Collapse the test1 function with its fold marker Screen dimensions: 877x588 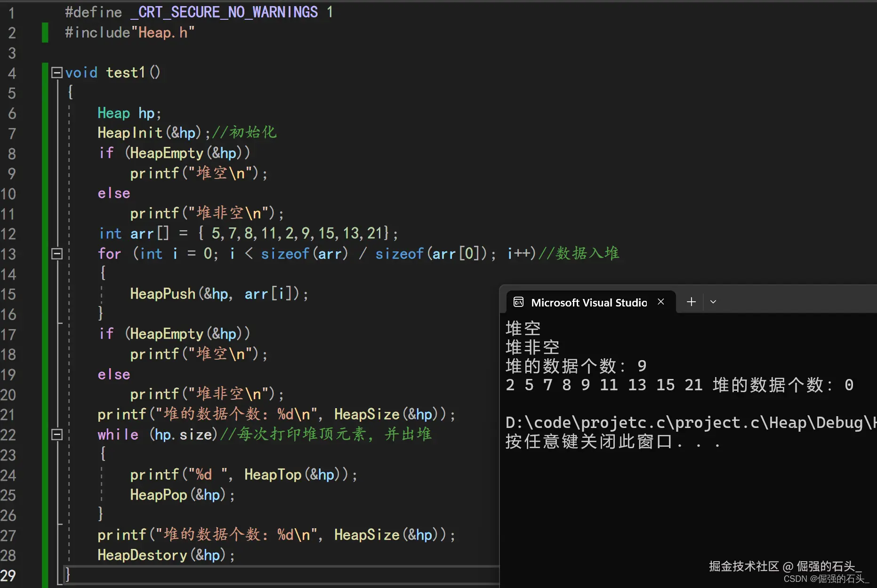click(x=56, y=72)
